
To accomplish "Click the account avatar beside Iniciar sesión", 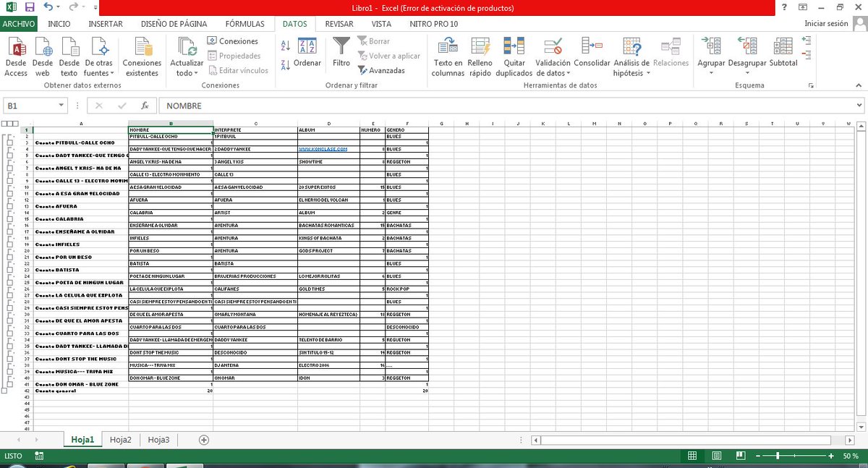I will (859, 23).
